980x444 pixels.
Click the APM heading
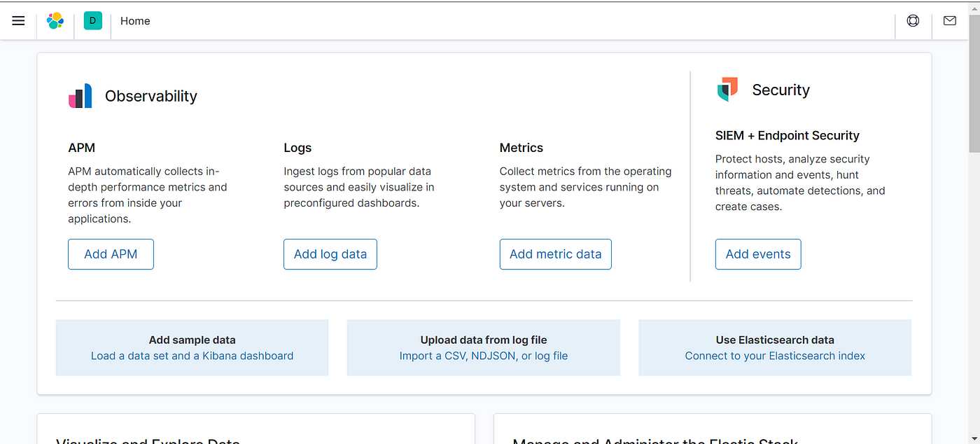coord(81,148)
